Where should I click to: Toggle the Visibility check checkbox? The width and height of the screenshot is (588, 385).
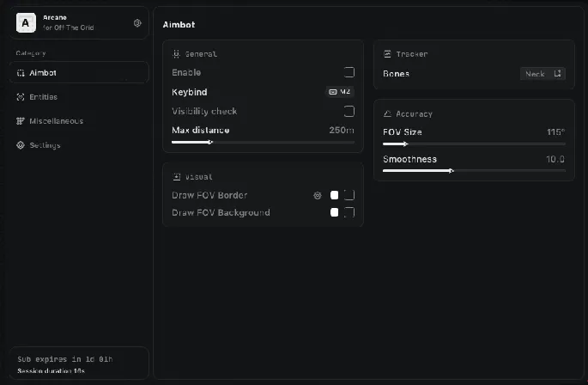(x=349, y=111)
